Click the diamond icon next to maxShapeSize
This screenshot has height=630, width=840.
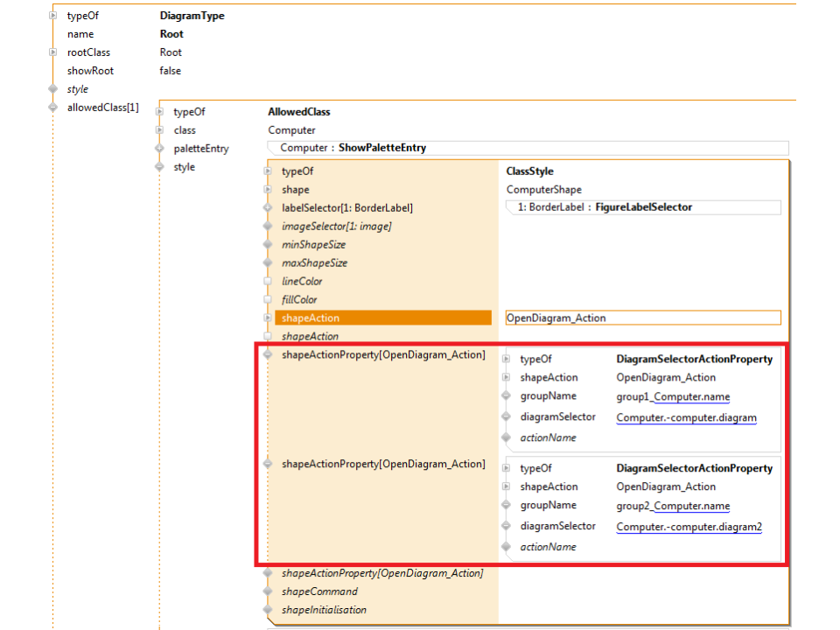tap(268, 263)
